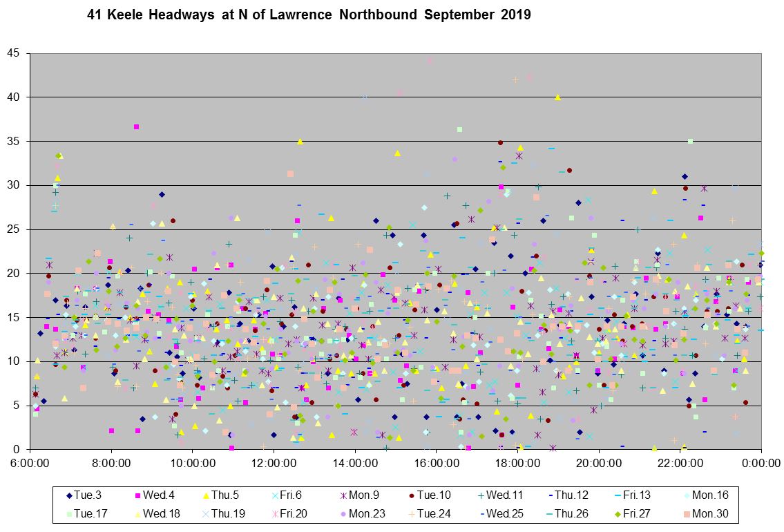The image size is (784, 532).
Task: Click the 45 value on the y-axis
Action: 14,54
